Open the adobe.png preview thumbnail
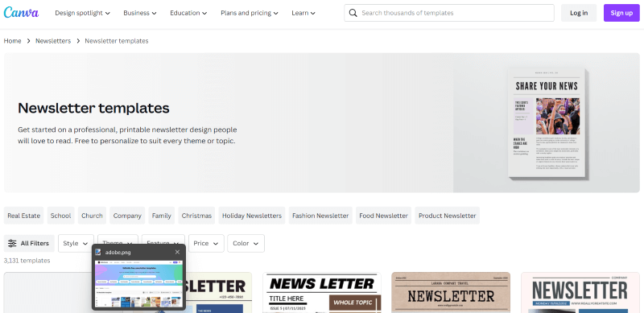 [x=138, y=283]
